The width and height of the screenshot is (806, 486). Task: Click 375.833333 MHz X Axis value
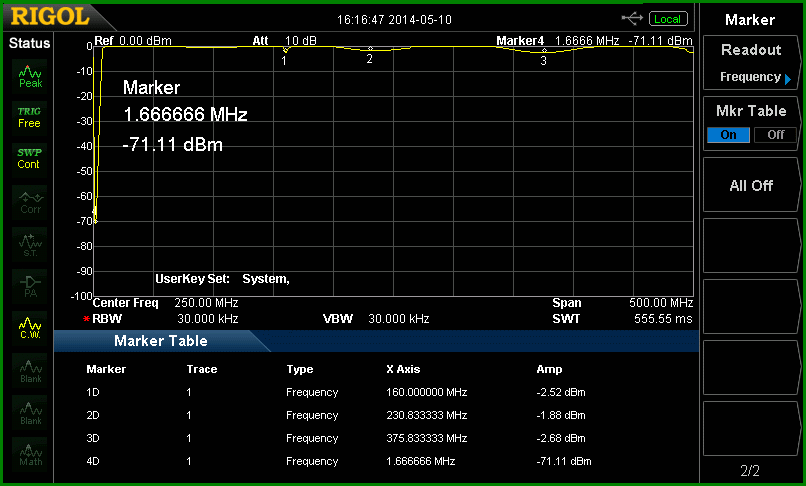click(x=427, y=439)
